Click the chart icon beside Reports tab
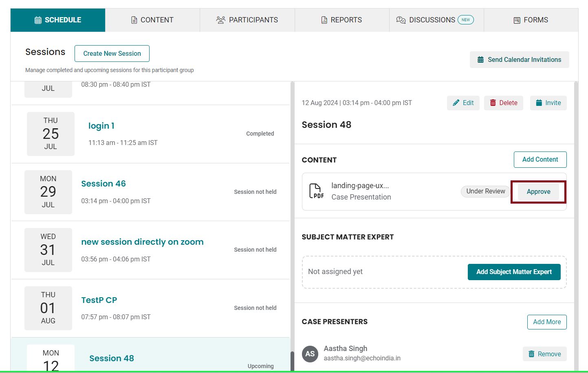This screenshot has height=373, width=588. pyautogui.click(x=324, y=20)
